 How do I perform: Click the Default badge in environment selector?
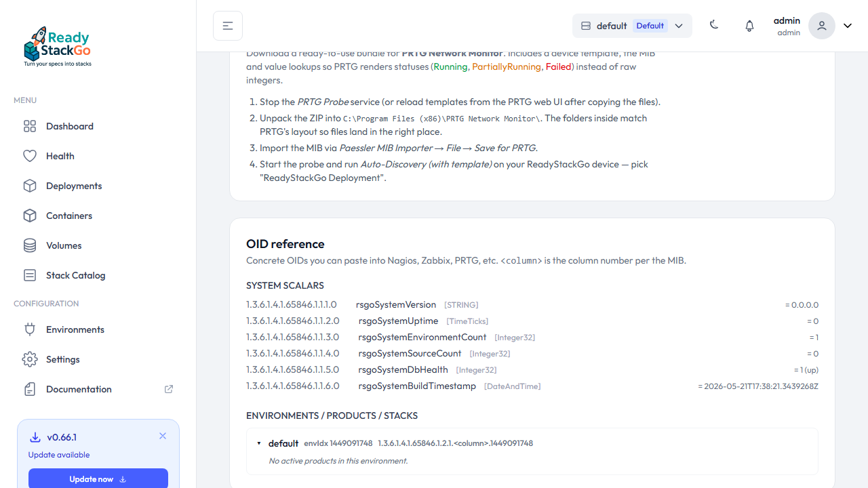coord(650,26)
